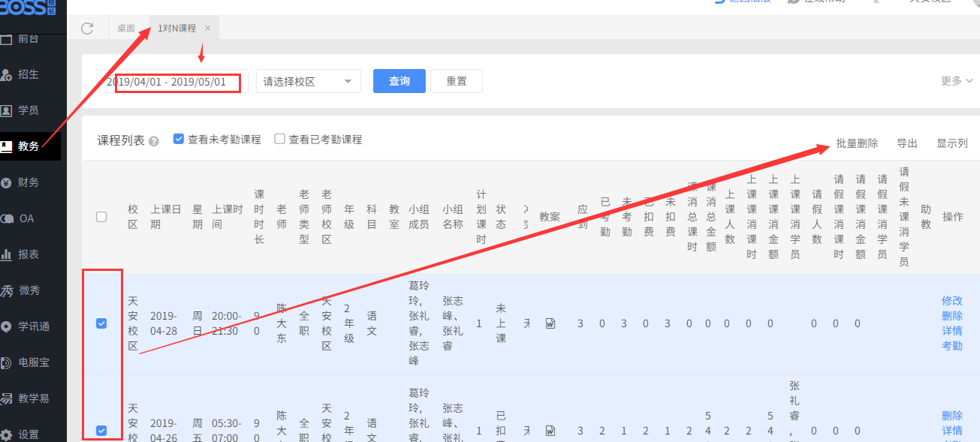Screen dimensions: 980x442
Task: Click the 助教 column header
Action: coord(926,217)
